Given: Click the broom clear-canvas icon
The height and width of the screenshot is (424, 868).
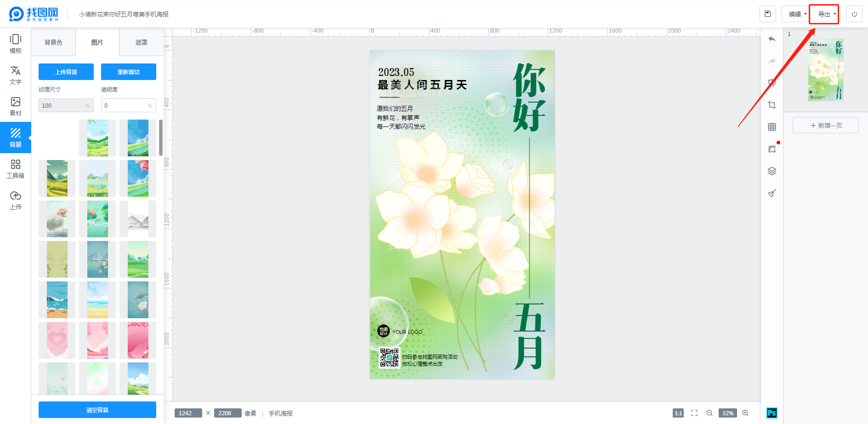Looking at the screenshot, I should point(772,193).
